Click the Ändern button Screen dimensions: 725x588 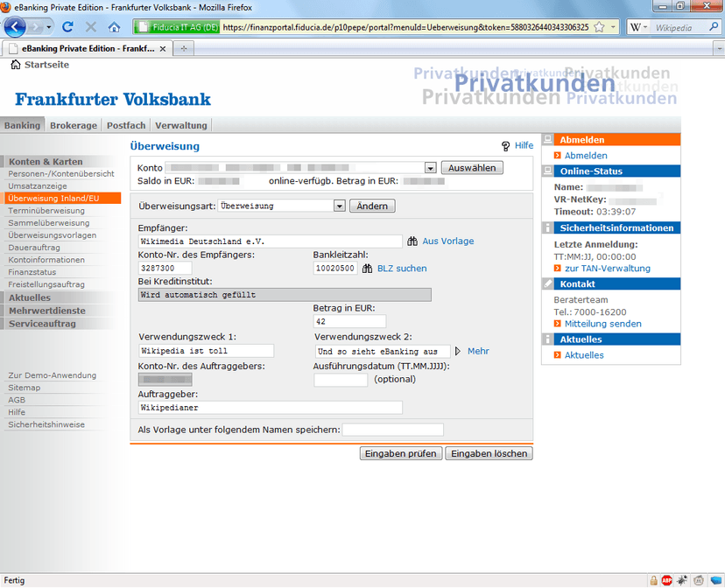click(x=372, y=206)
